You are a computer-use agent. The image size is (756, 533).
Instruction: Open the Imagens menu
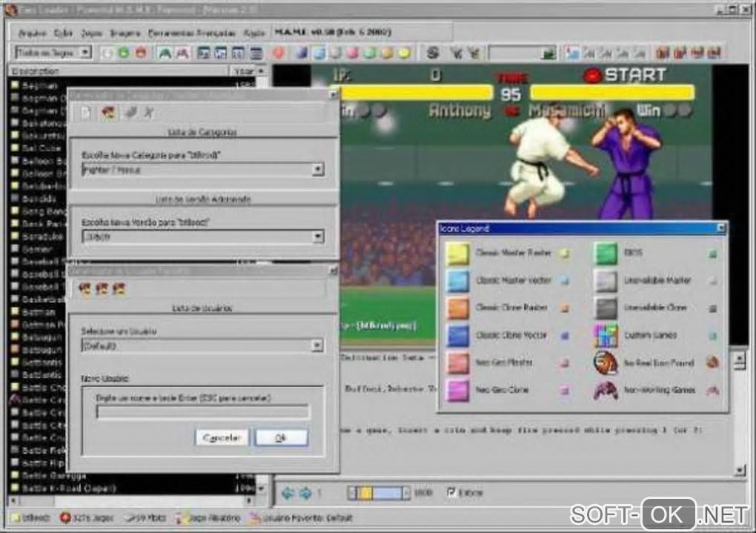click(125, 33)
